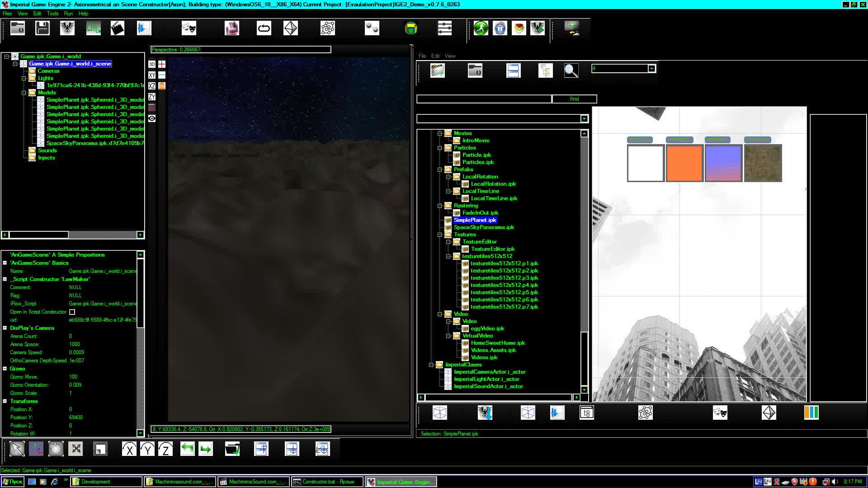Select the arrow selection tool in bottom toolbar
The height and width of the screenshot is (488, 868).
pos(17,448)
